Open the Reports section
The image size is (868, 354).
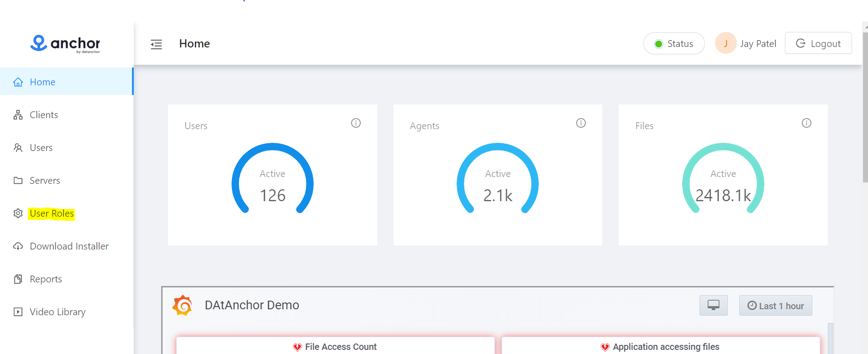67,279
